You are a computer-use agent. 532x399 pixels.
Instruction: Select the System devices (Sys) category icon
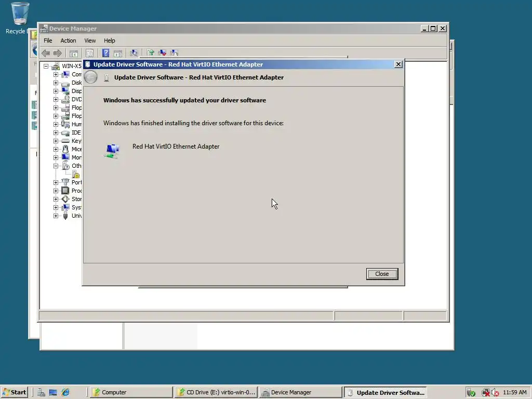coord(65,207)
